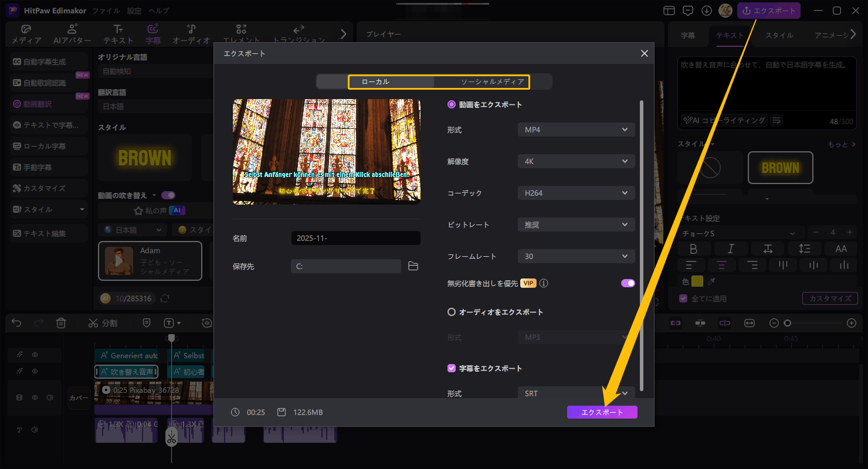Open the コーデック dropdown

[575, 192]
